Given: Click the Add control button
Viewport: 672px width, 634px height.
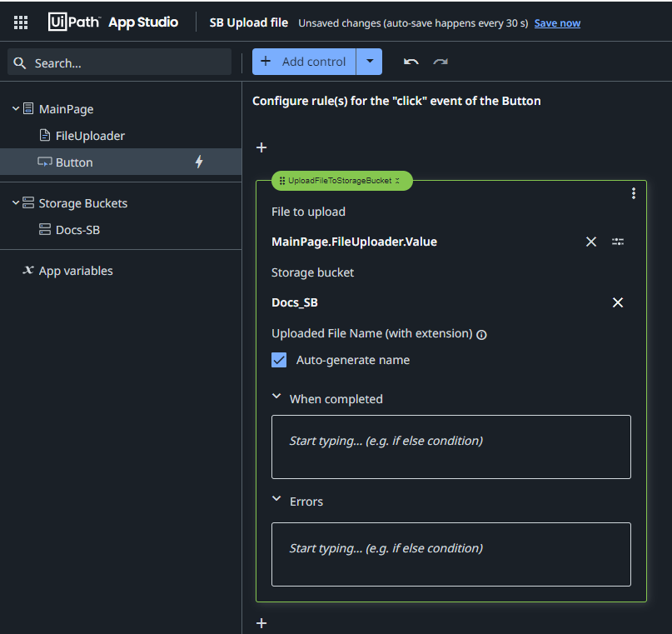Looking at the screenshot, I should coord(305,61).
